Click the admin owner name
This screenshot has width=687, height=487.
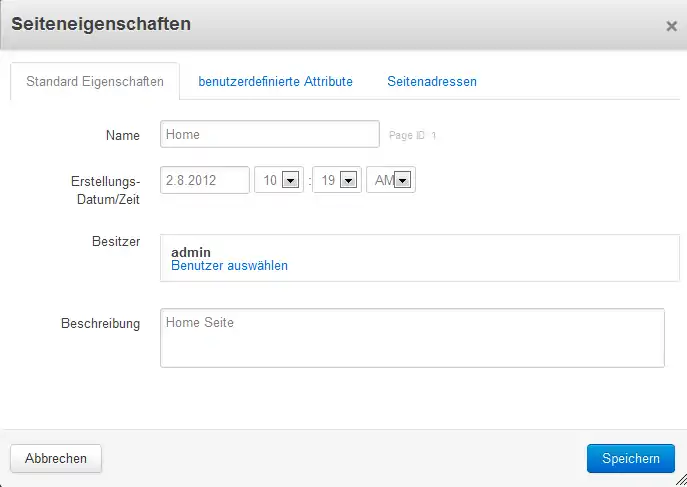(191, 252)
